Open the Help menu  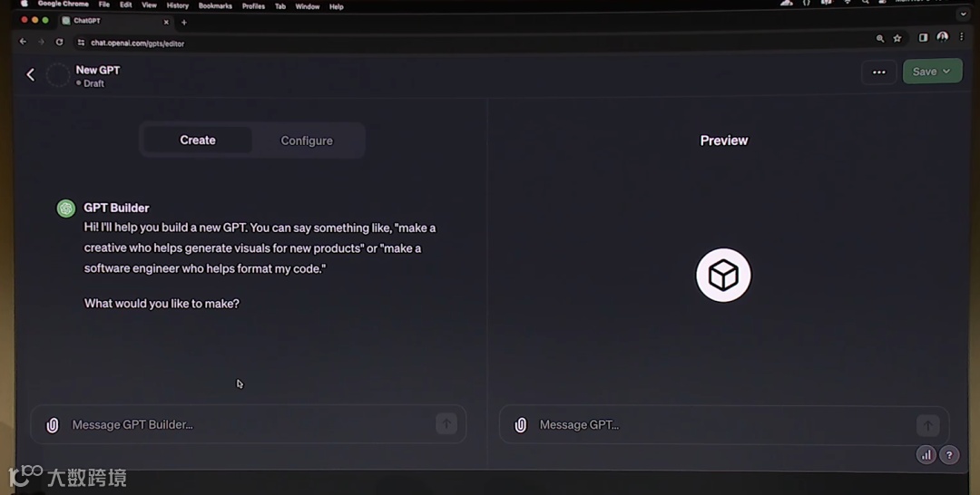pyautogui.click(x=337, y=7)
